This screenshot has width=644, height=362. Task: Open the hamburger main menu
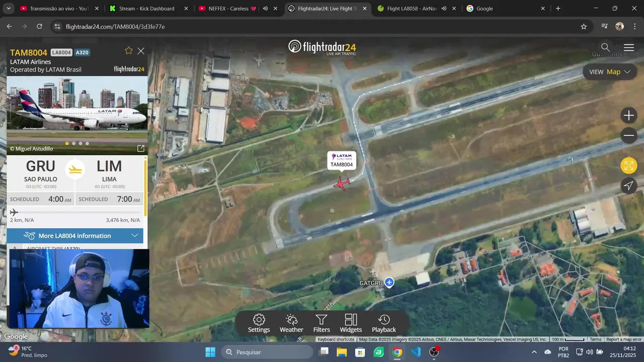pyautogui.click(x=629, y=48)
